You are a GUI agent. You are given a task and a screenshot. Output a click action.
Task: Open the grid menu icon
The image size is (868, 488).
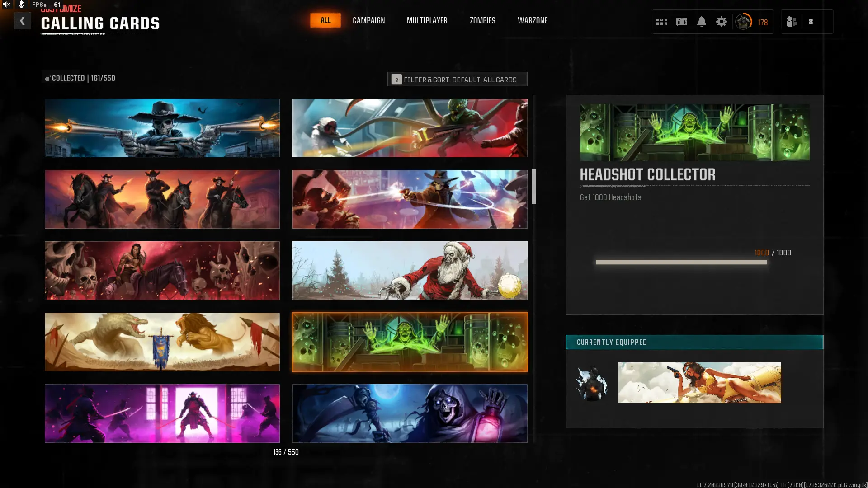(x=661, y=22)
